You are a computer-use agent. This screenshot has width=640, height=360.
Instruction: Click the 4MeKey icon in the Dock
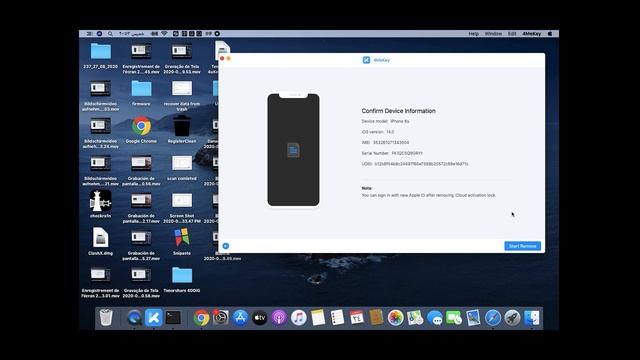(153, 318)
